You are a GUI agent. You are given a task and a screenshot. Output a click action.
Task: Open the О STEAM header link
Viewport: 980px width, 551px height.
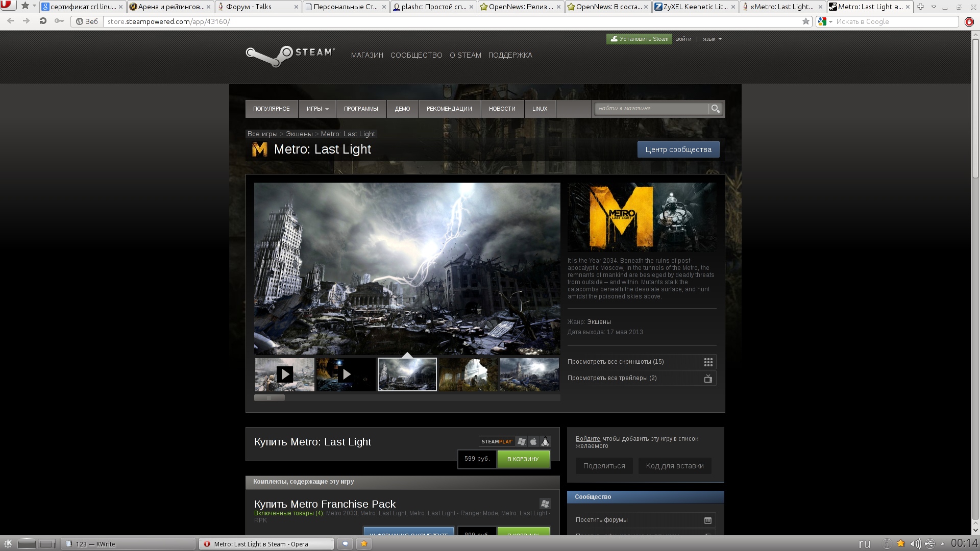(465, 55)
